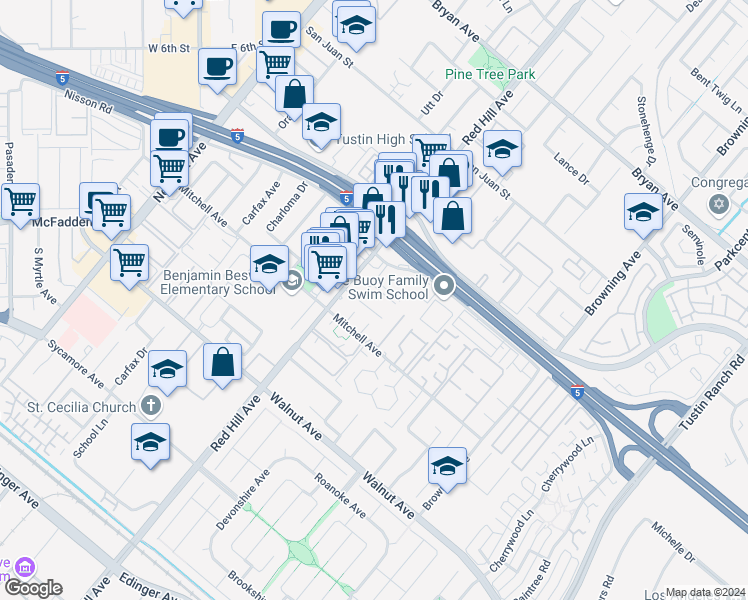Image resolution: width=748 pixels, height=600 pixels.
Task: Click the Devonshire Ave street label
Action: click(x=243, y=499)
